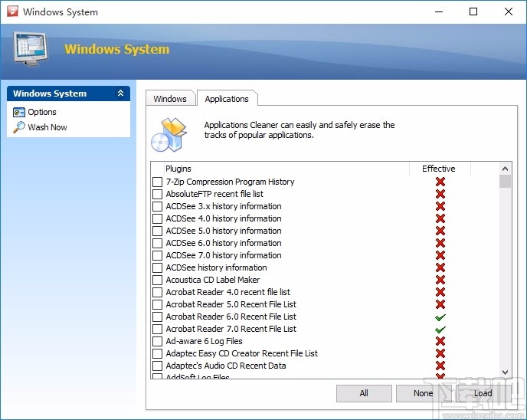Click red X for Acrobat Reader 4.0 row

point(440,292)
